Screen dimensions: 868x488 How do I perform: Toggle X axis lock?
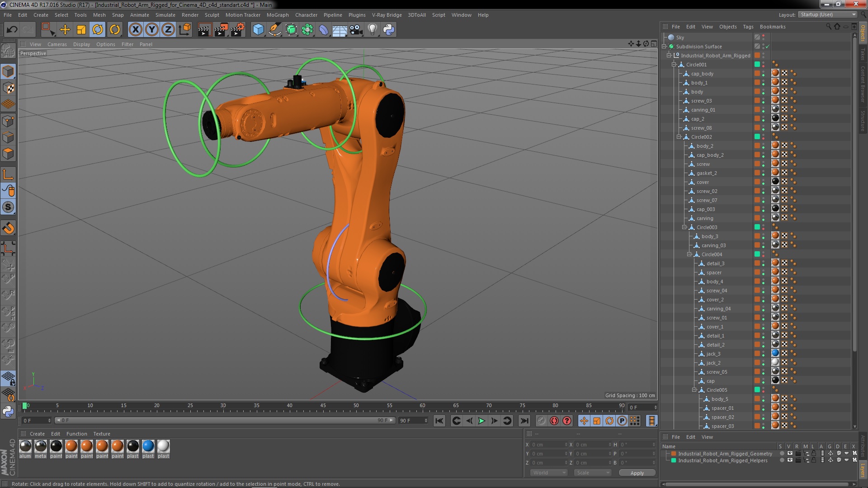(136, 30)
